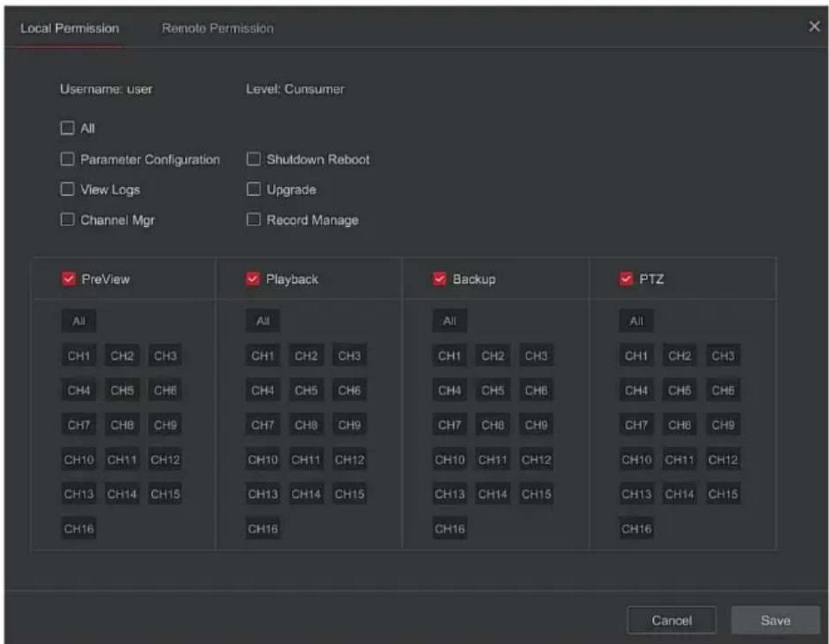Viewport: 829px width, 644px height.
Task: Uncheck the Playback checkbox
Action: (252, 278)
